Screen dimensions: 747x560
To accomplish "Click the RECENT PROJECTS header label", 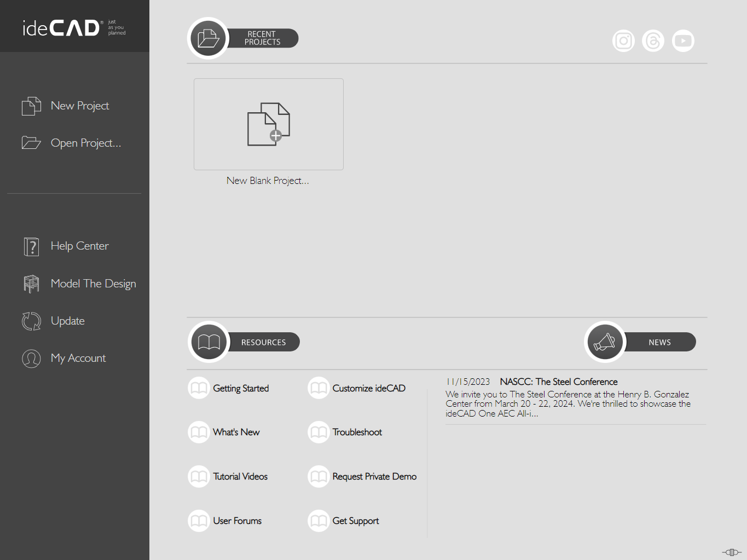I will tap(263, 38).
